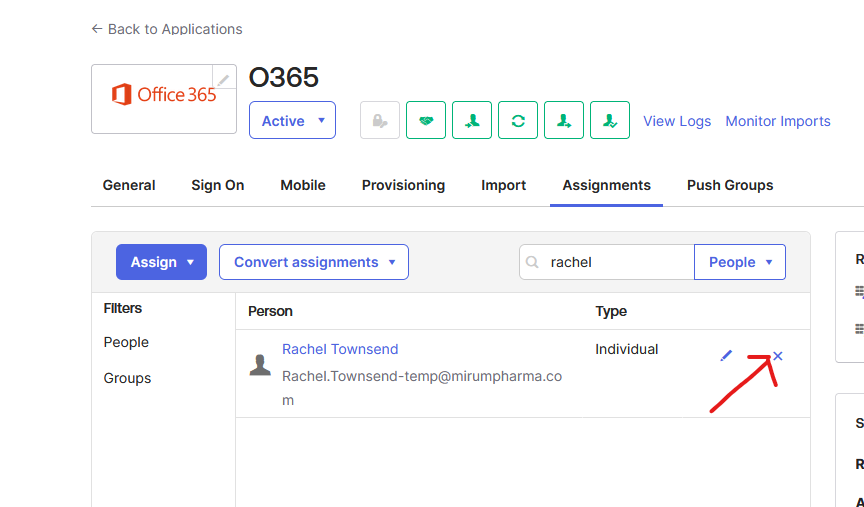Edit Rachel Townsend's assignment with pencil icon
Screen dimensions: 864x507
click(726, 355)
